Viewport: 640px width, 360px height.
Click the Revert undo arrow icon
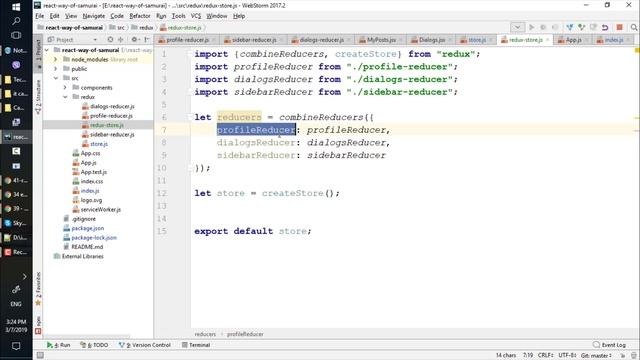point(605,27)
